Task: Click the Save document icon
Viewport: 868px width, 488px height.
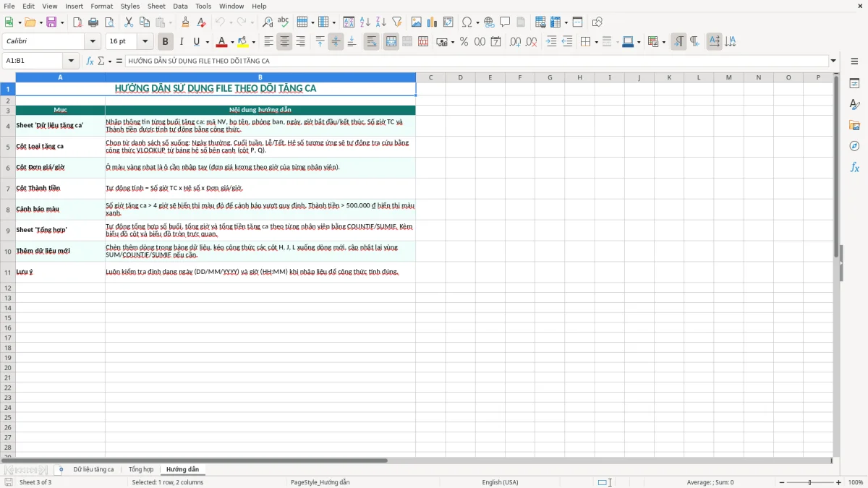Action: [51, 22]
